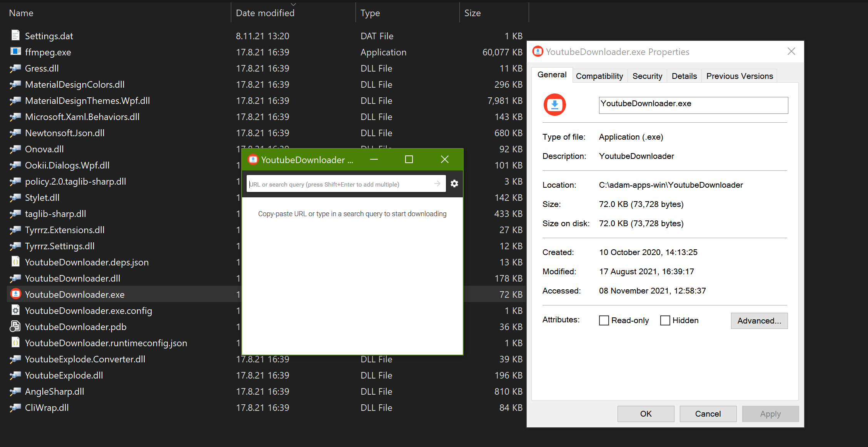Click the YoutubeDownloader icon in Properties dialog
The image size is (868, 447).
(554, 105)
